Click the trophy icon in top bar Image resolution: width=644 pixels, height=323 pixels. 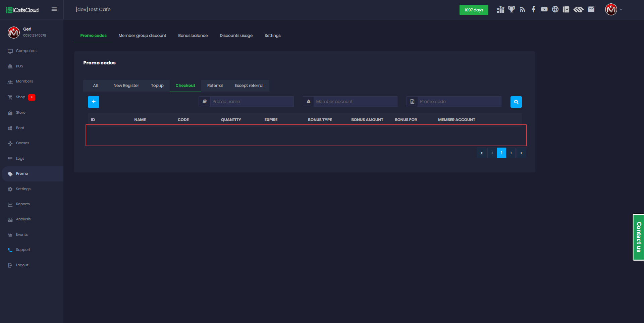[x=511, y=9]
